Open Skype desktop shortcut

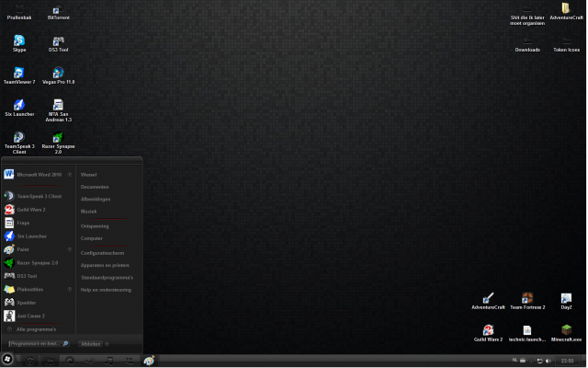(x=19, y=41)
